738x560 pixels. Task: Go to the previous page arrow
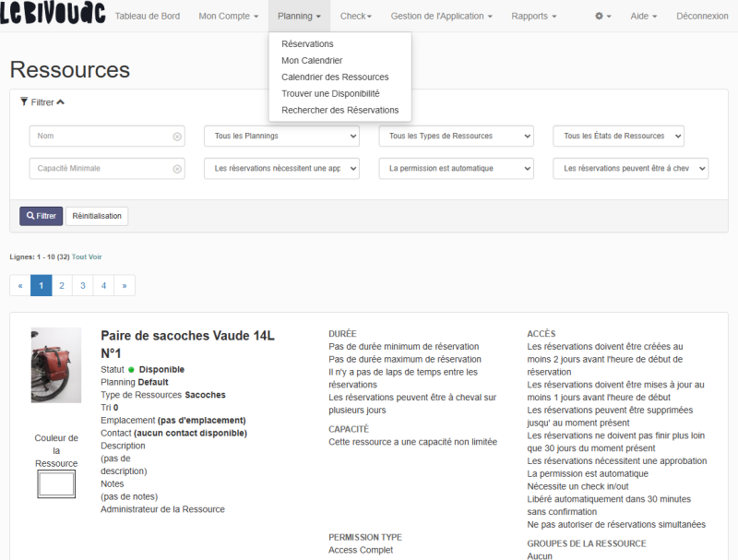point(20,285)
